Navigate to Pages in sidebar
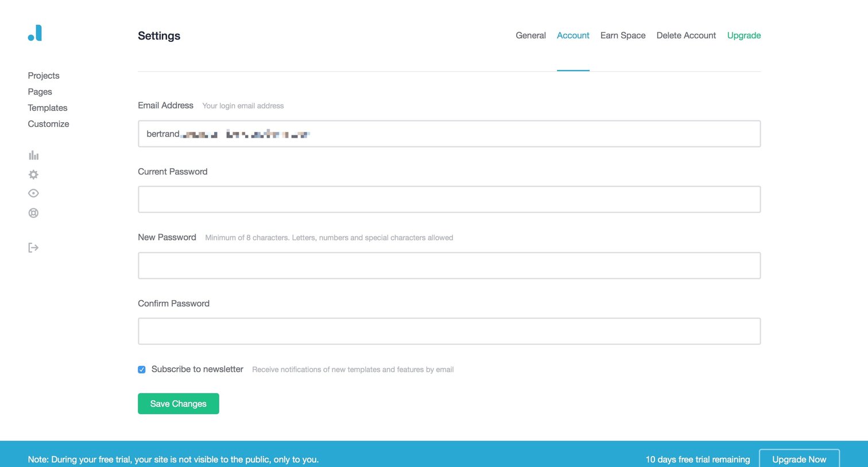The height and width of the screenshot is (467, 868). click(40, 92)
